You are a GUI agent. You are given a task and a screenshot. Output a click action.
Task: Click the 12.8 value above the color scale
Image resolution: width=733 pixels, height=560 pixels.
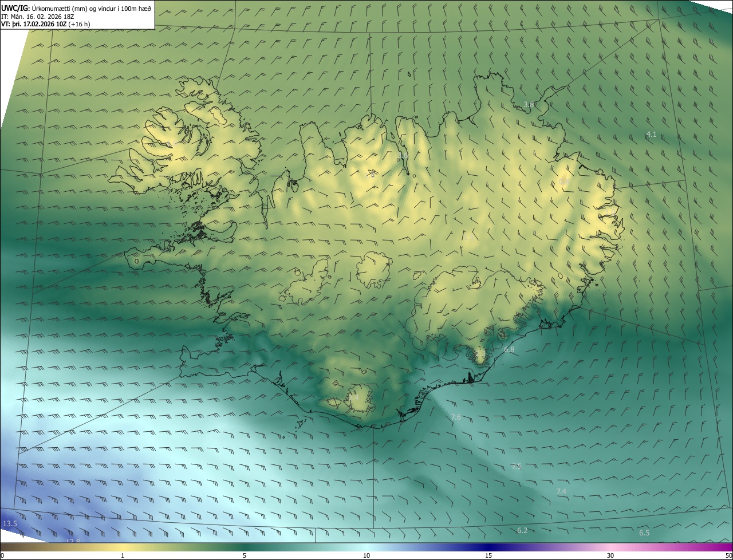[x=73, y=541]
